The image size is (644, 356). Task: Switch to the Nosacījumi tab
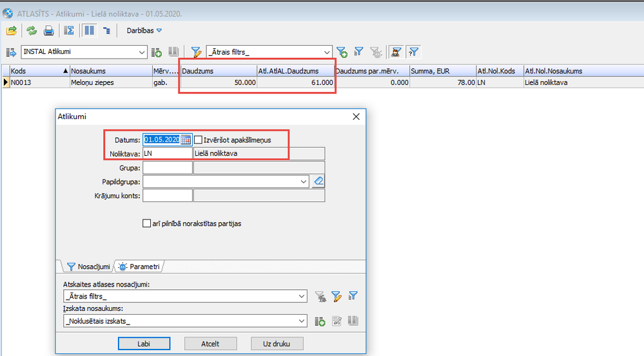tap(89, 267)
